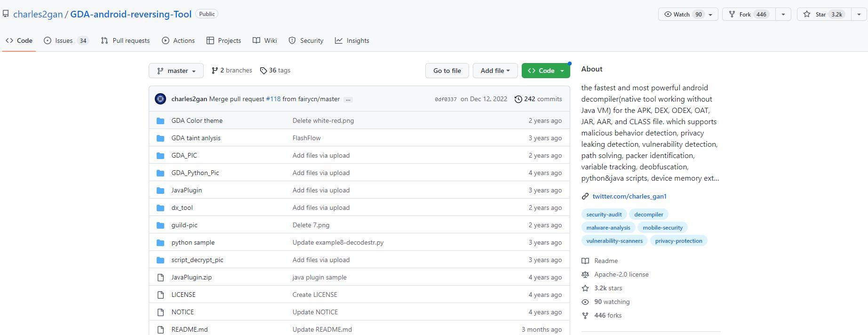Click the 'Create LICENSE' commit message
The image size is (868, 335).
[315, 295]
